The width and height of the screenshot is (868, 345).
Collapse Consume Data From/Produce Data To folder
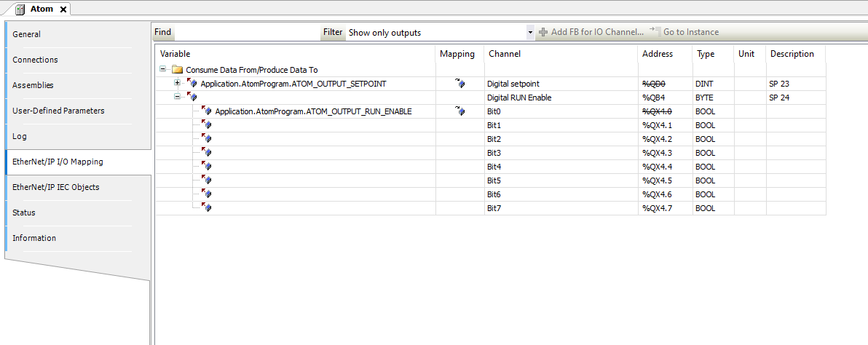[163, 70]
